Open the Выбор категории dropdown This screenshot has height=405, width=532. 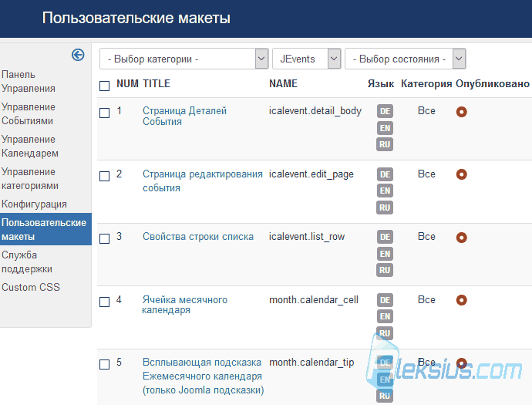tap(184, 59)
